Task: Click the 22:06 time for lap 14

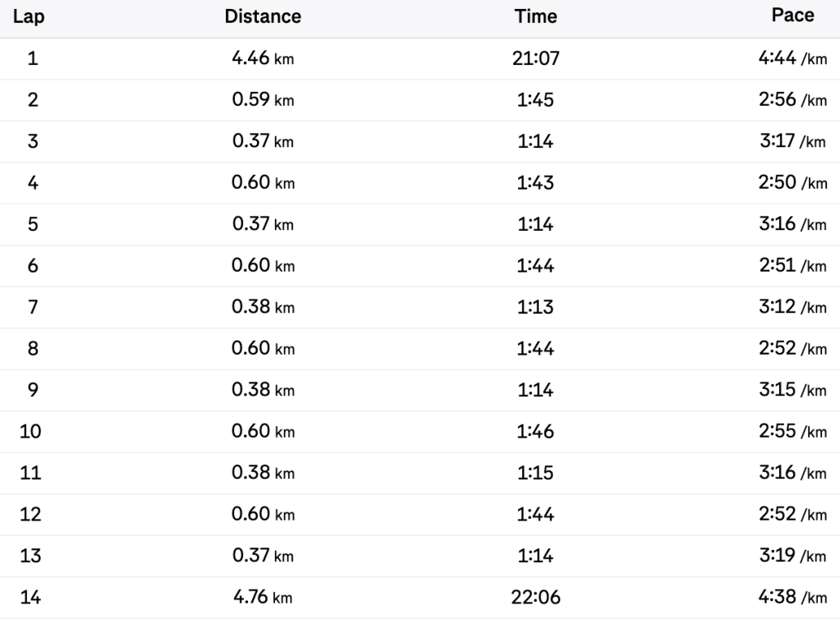Action: point(535,598)
